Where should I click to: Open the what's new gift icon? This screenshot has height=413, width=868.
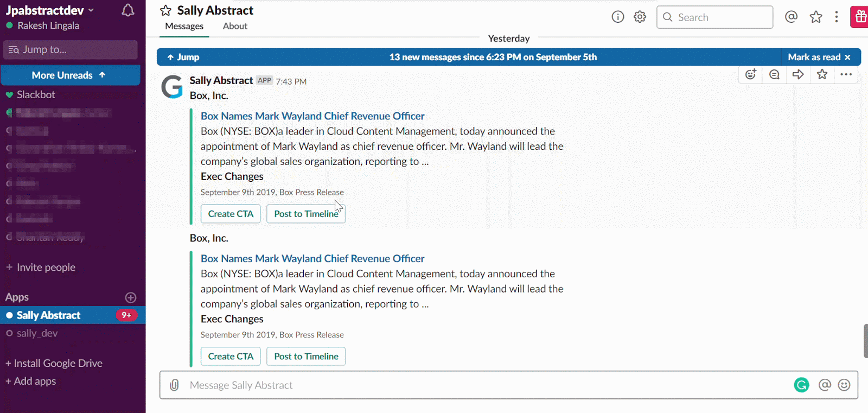coord(860,17)
